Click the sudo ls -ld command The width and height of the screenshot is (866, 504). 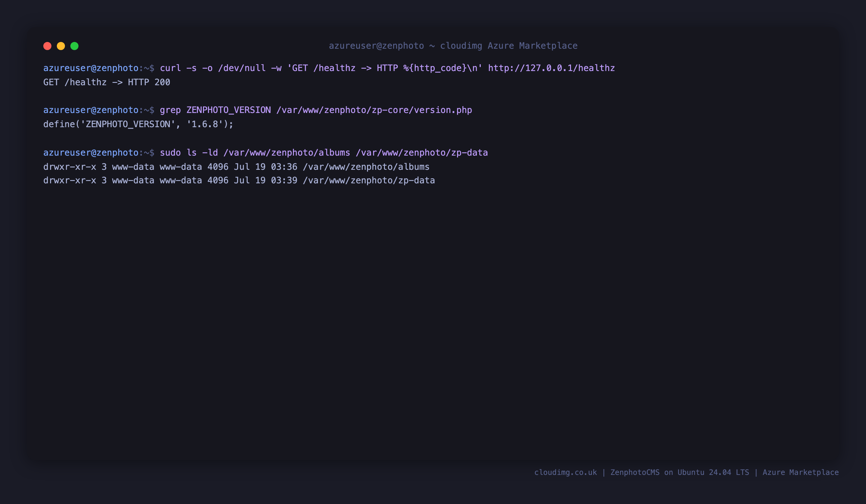click(x=324, y=153)
